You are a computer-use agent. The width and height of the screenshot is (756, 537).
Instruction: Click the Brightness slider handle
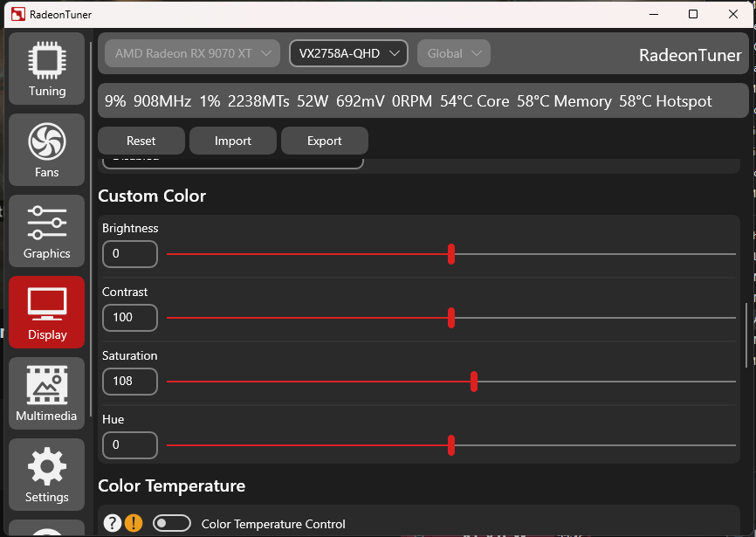pos(451,254)
